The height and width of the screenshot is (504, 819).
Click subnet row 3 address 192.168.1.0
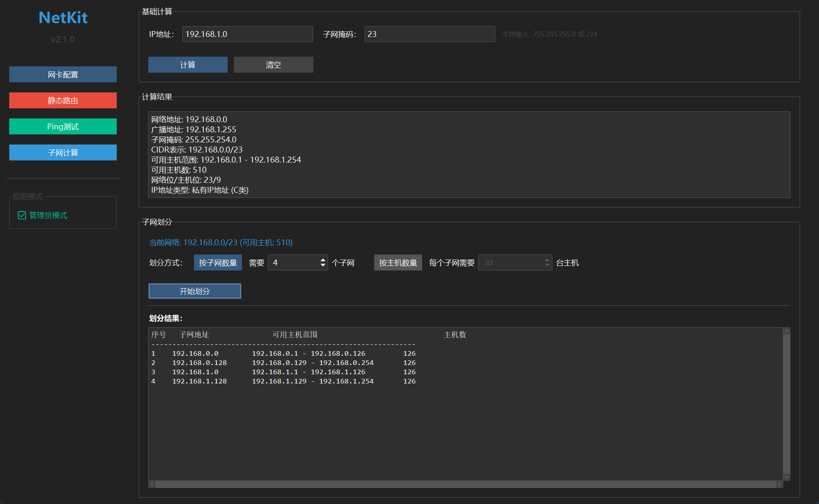(195, 372)
